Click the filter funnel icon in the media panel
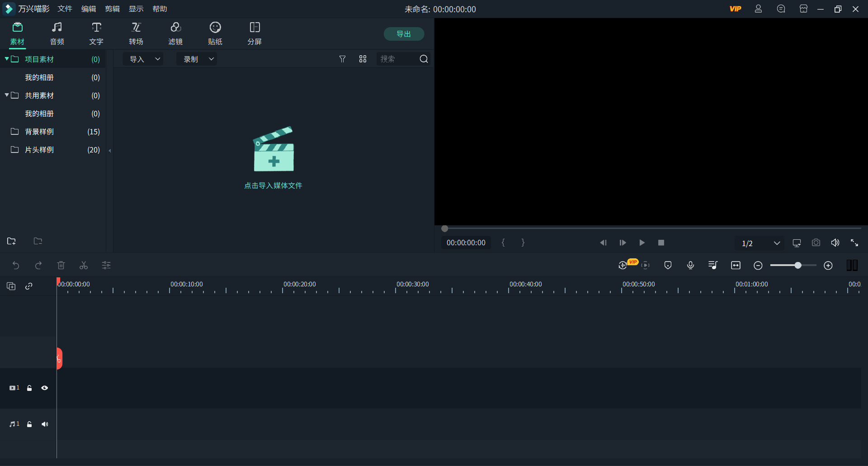The height and width of the screenshot is (466, 868). [x=342, y=59]
